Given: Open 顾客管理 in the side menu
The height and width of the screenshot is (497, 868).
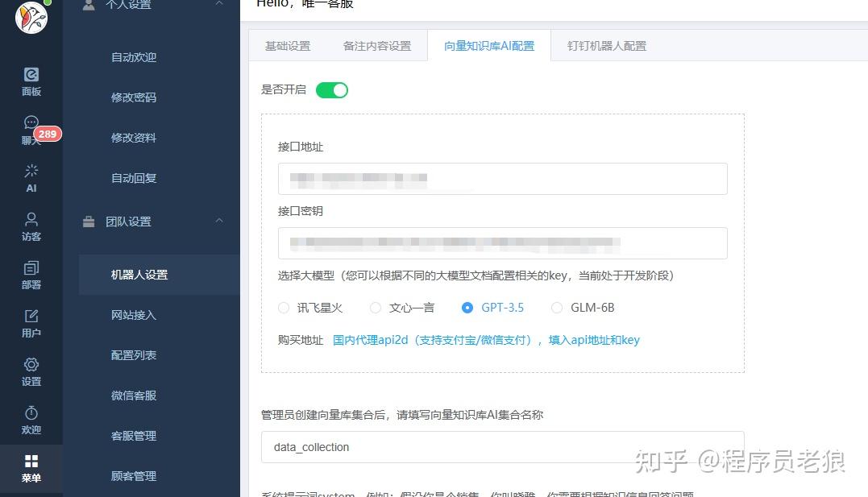Looking at the screenshot, I should point(134,477).
